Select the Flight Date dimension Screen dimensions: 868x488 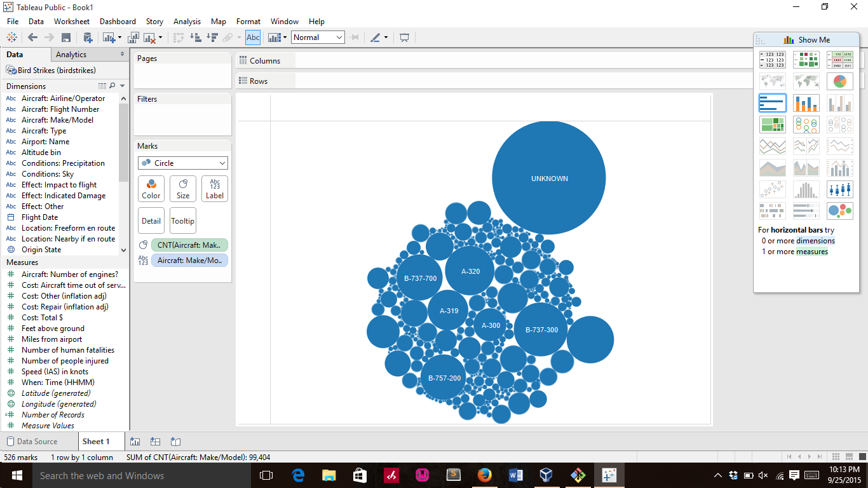tap(39, 217)
